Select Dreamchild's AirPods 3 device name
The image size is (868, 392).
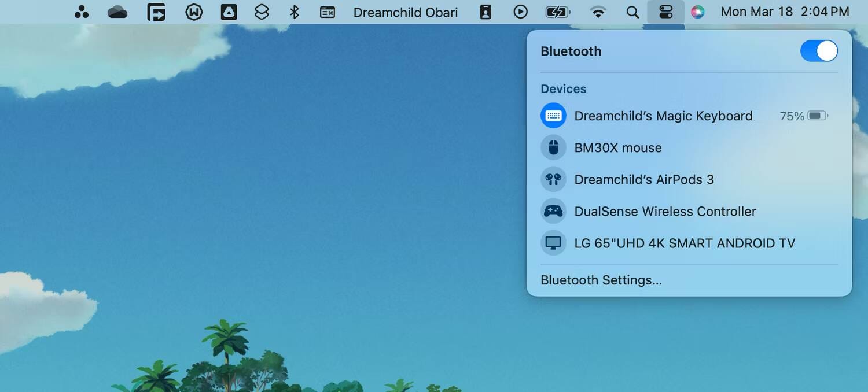[x=643, y=179]
